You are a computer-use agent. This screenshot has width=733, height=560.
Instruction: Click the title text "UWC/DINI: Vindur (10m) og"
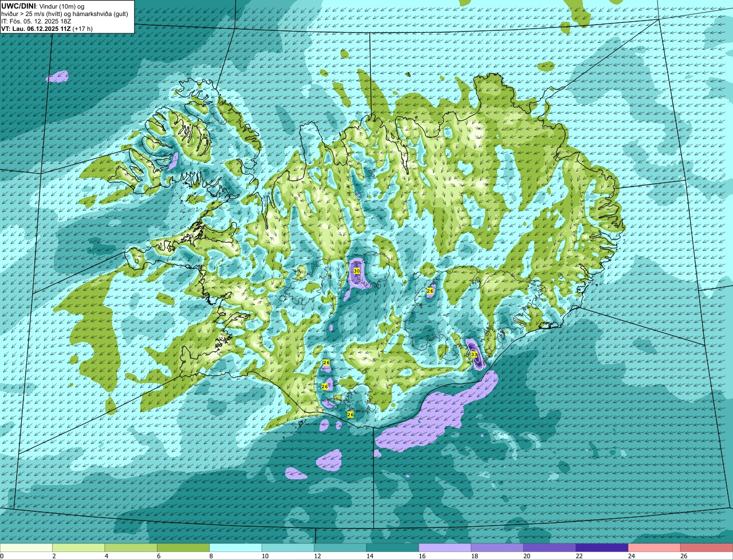point(42,6)
